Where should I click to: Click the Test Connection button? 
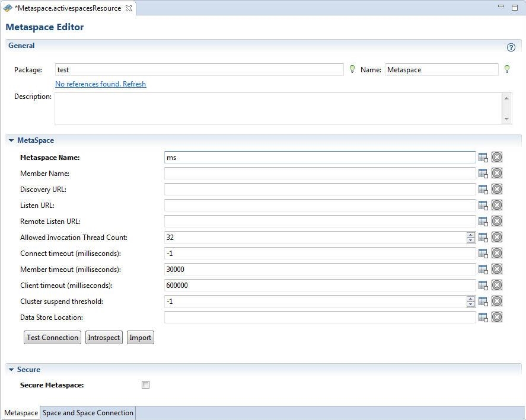[52, 338]
